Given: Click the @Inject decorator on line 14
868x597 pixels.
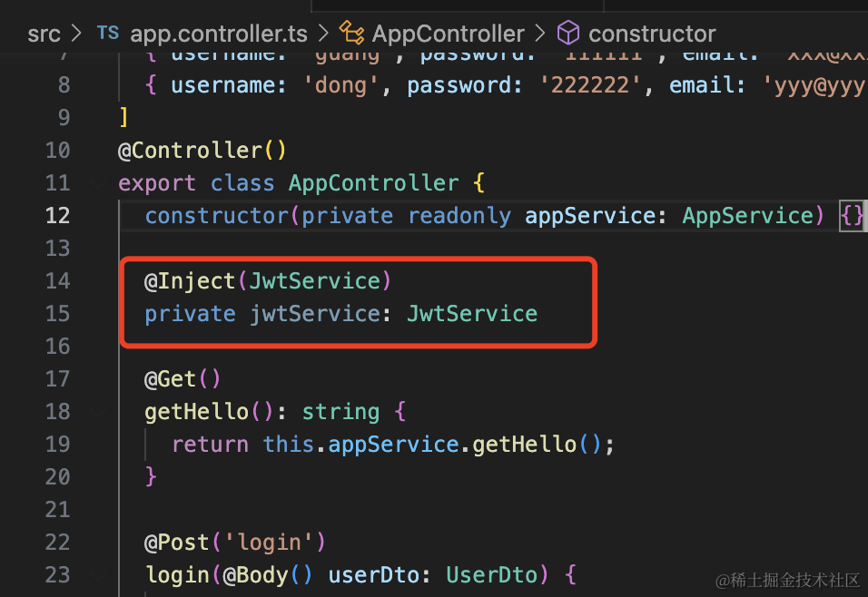Looking at the screenshot, I should (x=190, y=281).
